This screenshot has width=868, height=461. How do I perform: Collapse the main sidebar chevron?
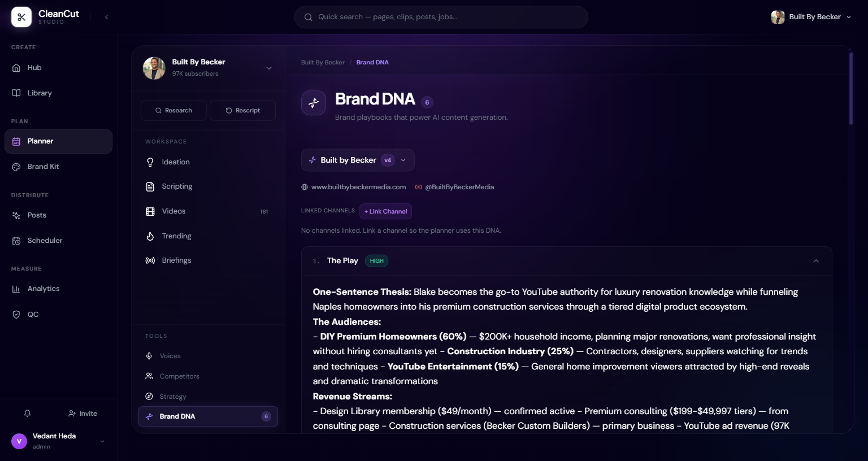(106, 17)
